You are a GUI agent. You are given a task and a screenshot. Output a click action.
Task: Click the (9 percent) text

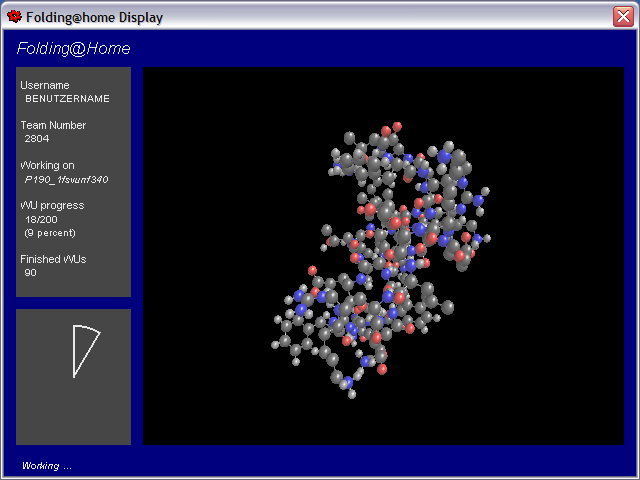point(50,233)
